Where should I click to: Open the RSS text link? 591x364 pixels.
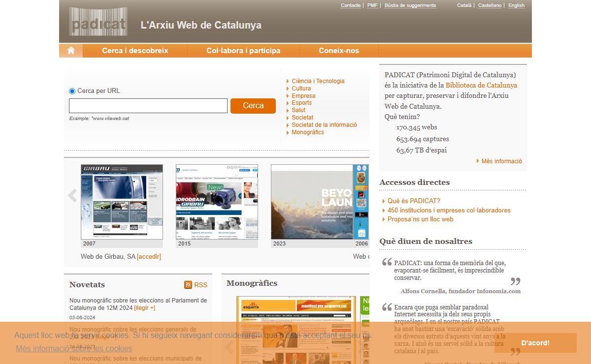tap(200, 285)
